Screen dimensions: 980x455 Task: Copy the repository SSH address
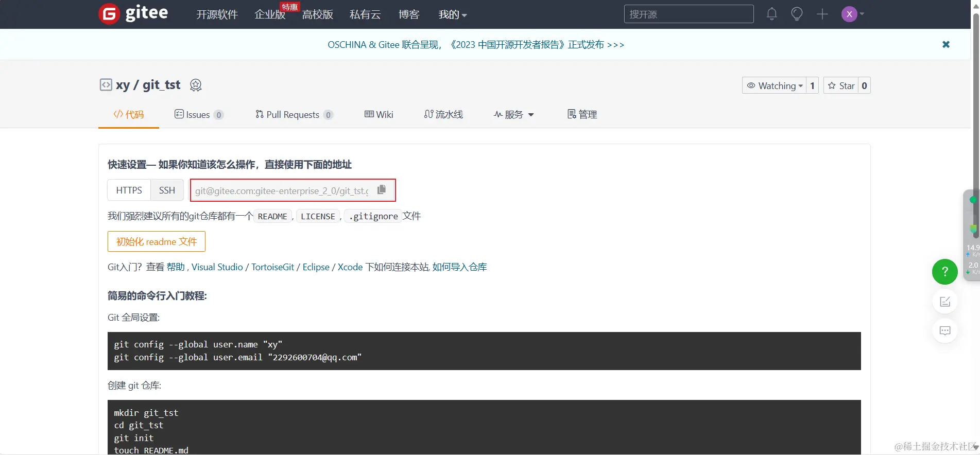click(x=382, y=190)
